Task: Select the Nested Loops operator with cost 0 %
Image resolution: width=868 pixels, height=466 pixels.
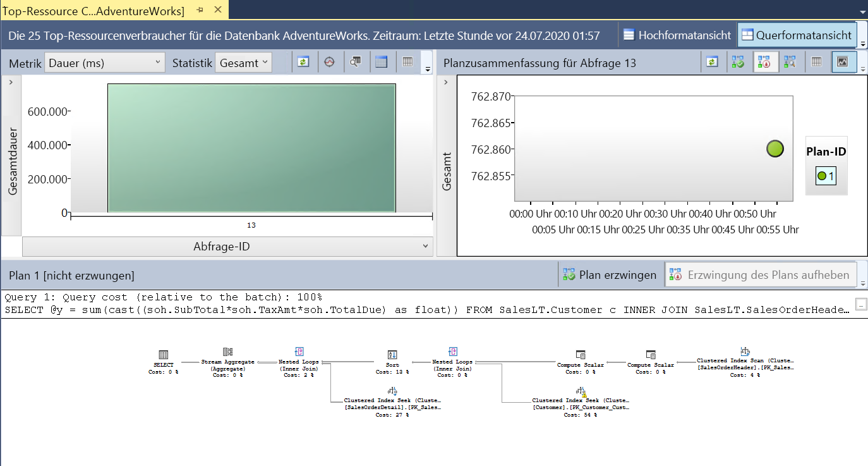Action: pyautogui.click(x=453, y=361)
